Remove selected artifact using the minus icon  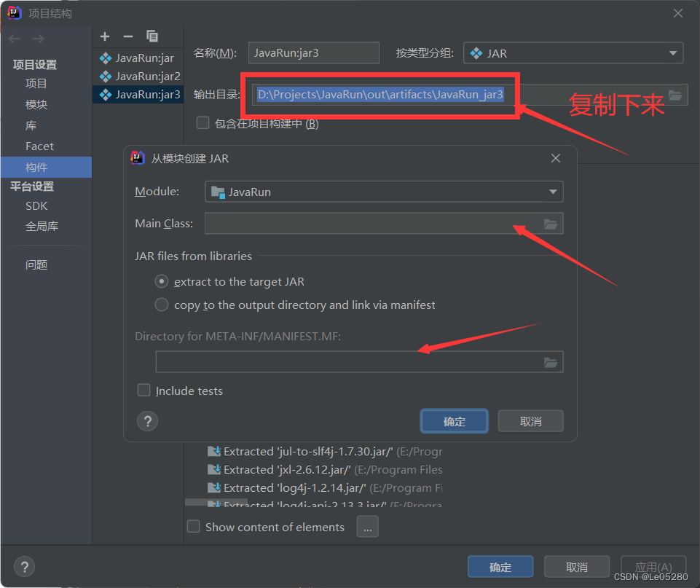point(127,36)
